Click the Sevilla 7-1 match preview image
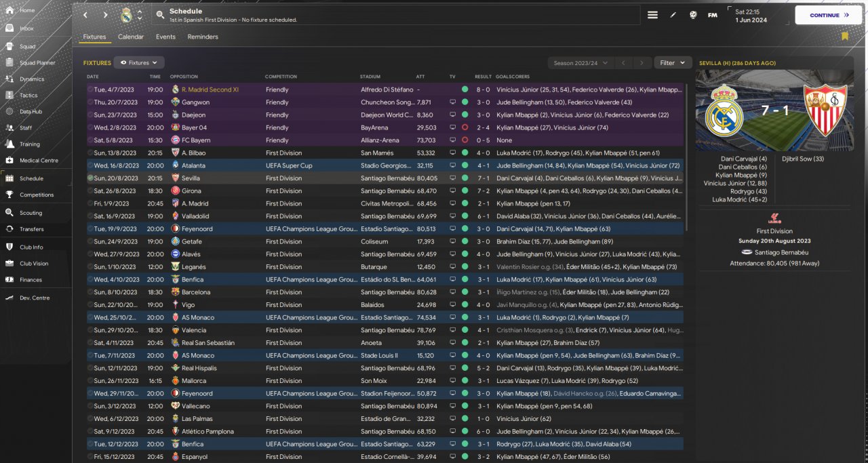This screenshot has height=463, width=868. click(x=774, y=110)
